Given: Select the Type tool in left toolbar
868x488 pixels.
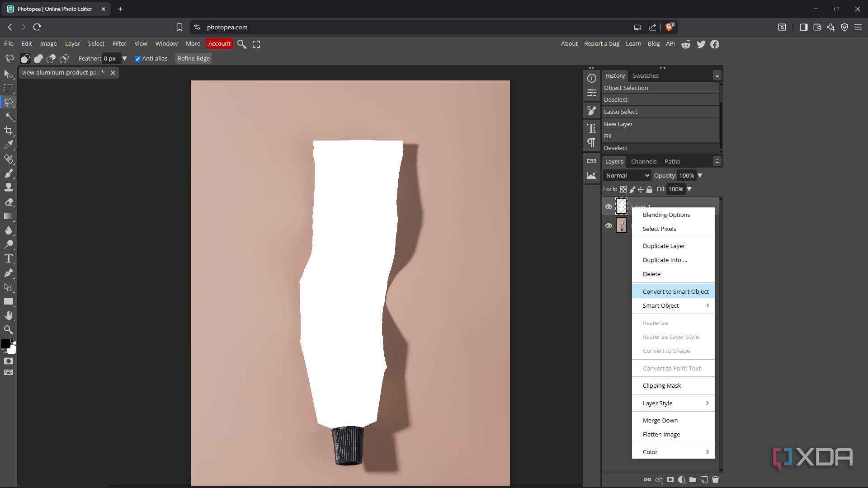Looking at the screenshot, I should tap(9, 259).
